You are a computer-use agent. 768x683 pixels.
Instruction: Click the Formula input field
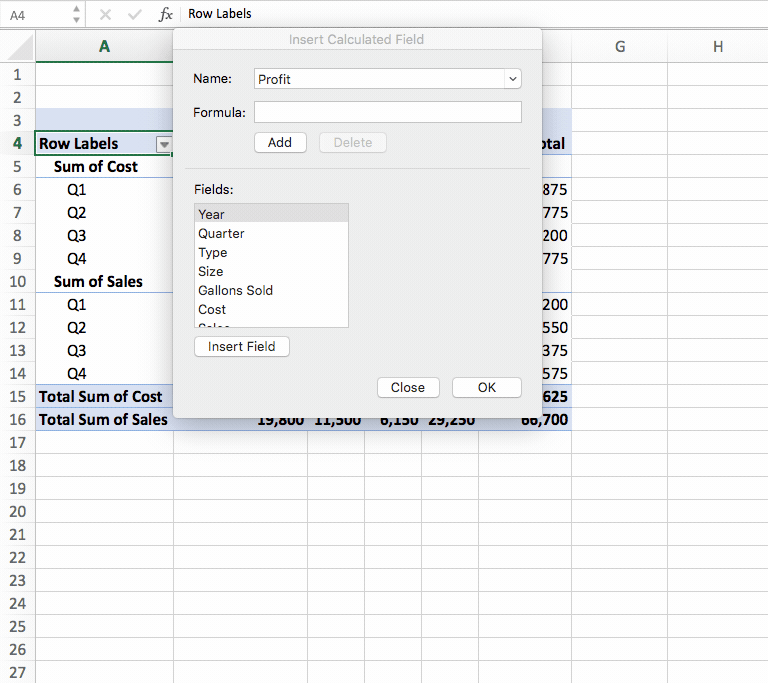click(387, 112)
